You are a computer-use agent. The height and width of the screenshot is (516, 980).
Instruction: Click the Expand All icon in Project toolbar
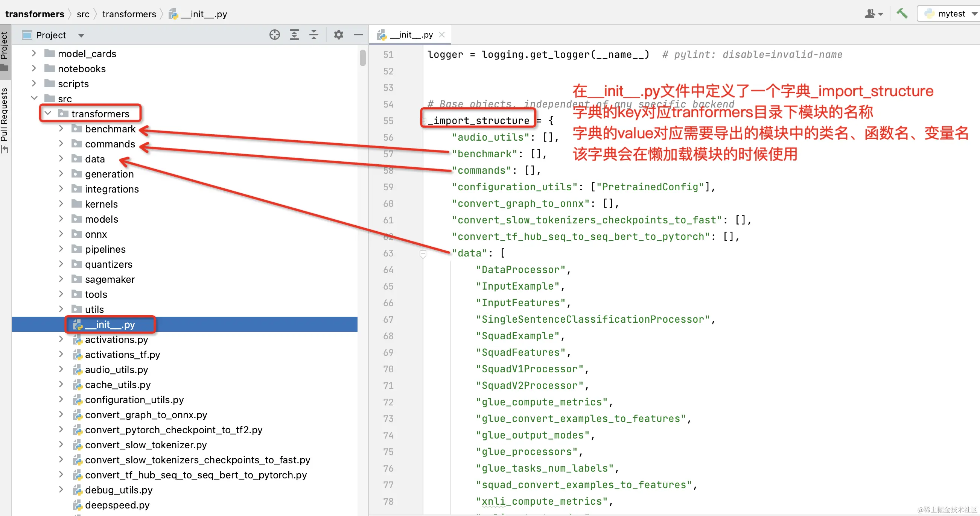tap(294, 35)
